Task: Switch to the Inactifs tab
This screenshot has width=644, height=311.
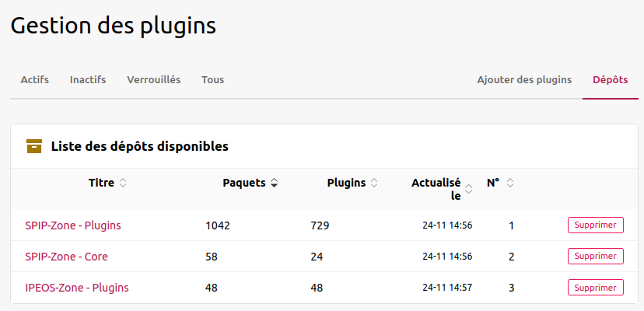Action: [x=88, y=79]
